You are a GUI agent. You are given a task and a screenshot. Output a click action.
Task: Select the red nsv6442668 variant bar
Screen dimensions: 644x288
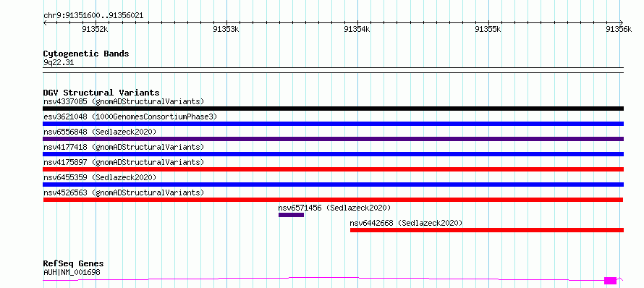[487, 230]
